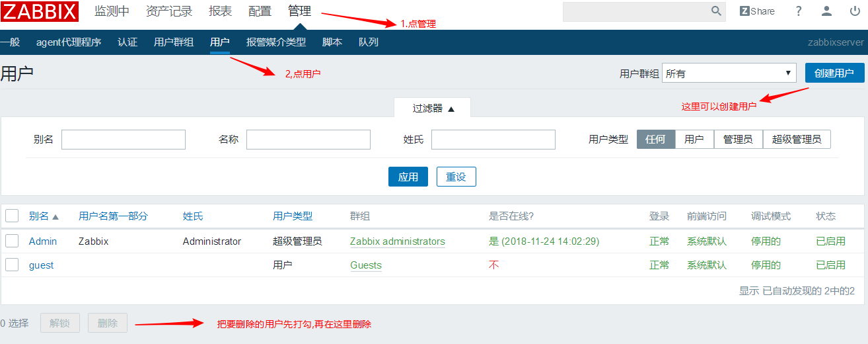Click the 解锁 button

(x=60, y=323)
